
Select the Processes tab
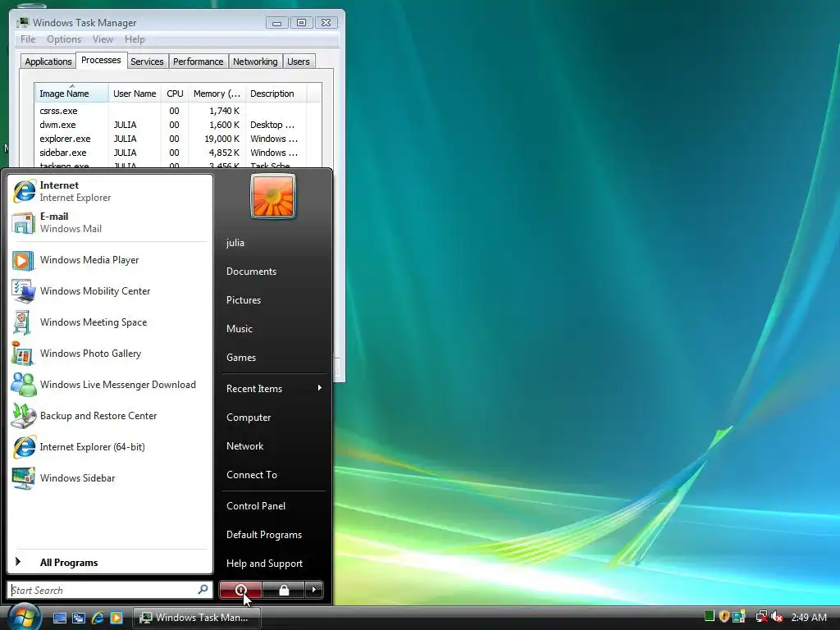101,60
